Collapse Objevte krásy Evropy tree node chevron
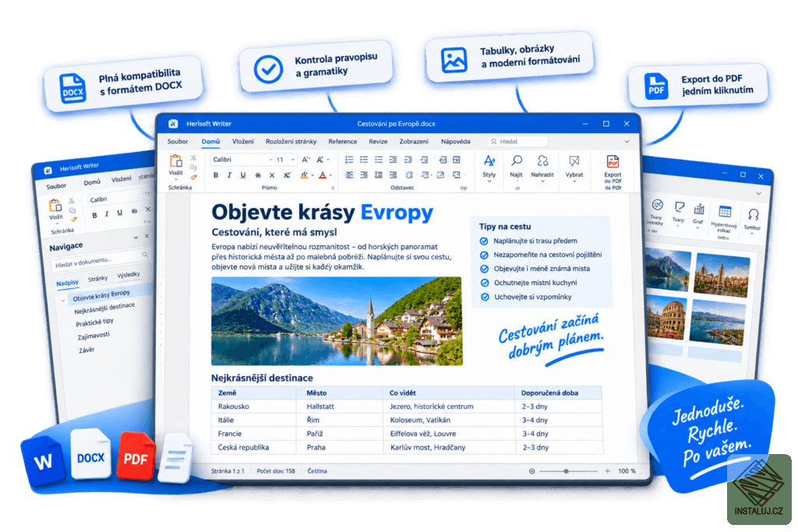 [63, 301]
